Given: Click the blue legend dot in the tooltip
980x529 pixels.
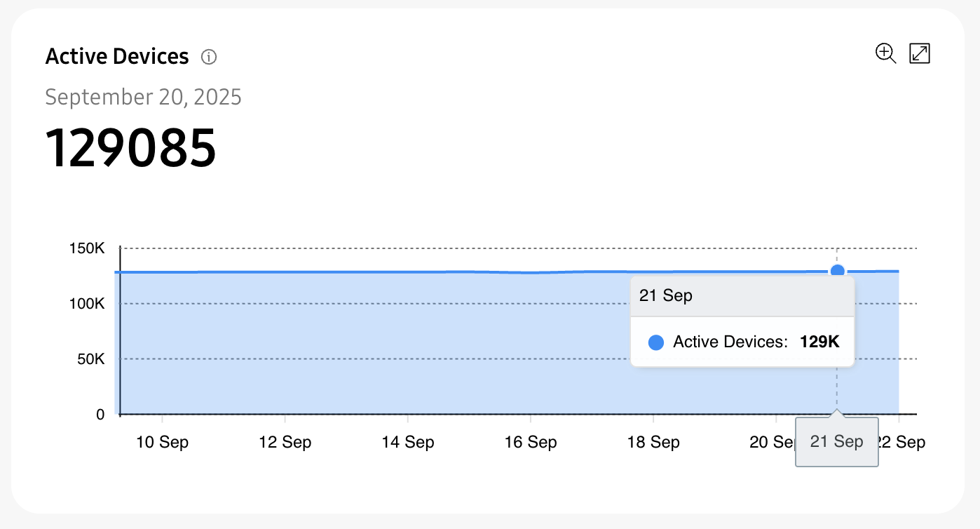Looking at the screenshot, I should click(655, 342).
